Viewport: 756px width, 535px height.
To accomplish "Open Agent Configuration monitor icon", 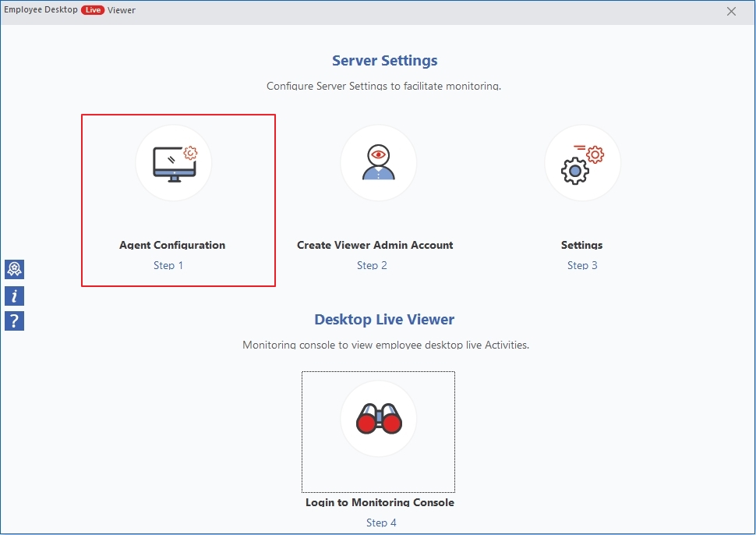I will coord(174,163).
